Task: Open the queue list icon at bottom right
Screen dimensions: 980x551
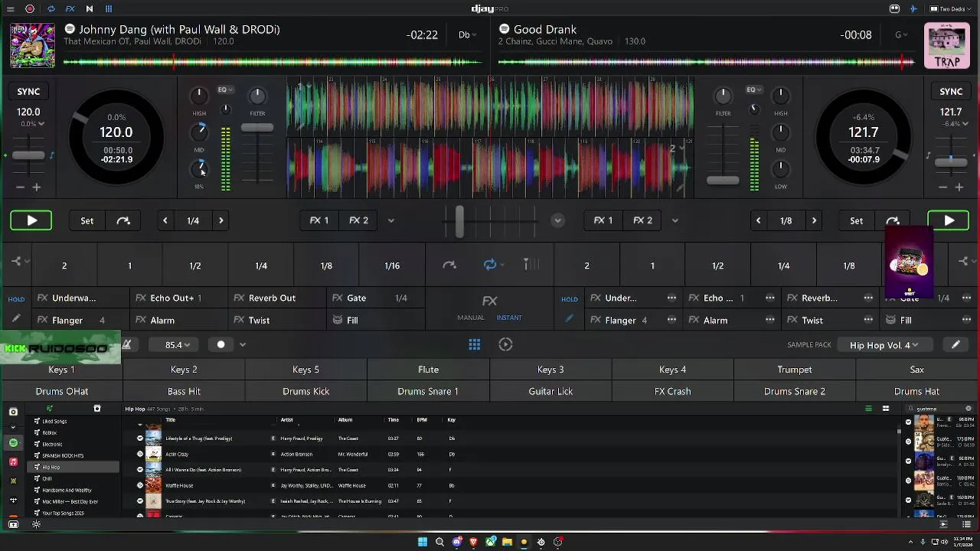Action: [x=966, y=524]
